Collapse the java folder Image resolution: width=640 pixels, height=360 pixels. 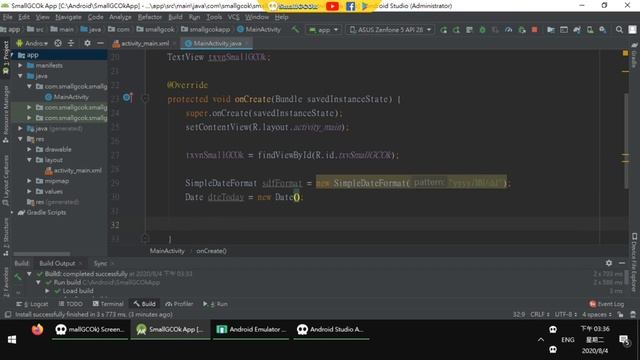coord(20,76)
